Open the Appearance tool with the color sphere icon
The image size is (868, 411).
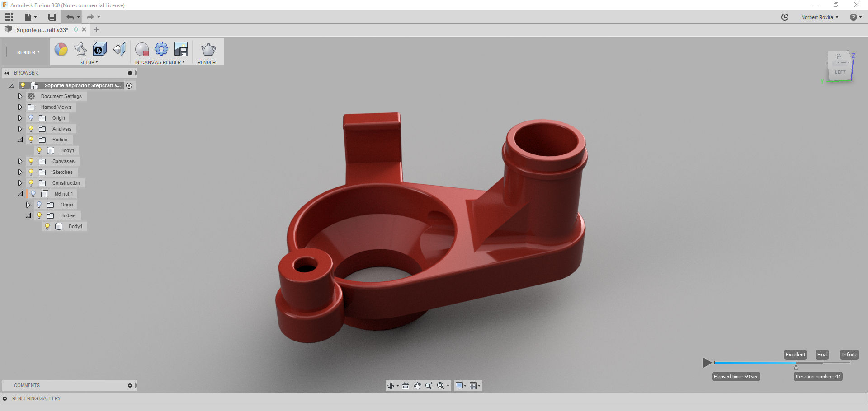coord(61,49)
